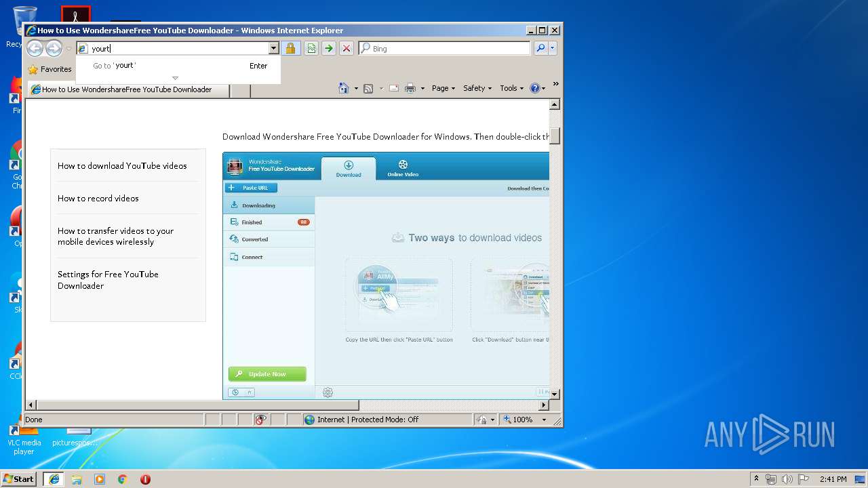The width and height of the screenshot is (868, 488).
Task: Open Google Chrome from the taskbar
Action: pos(123,479)
